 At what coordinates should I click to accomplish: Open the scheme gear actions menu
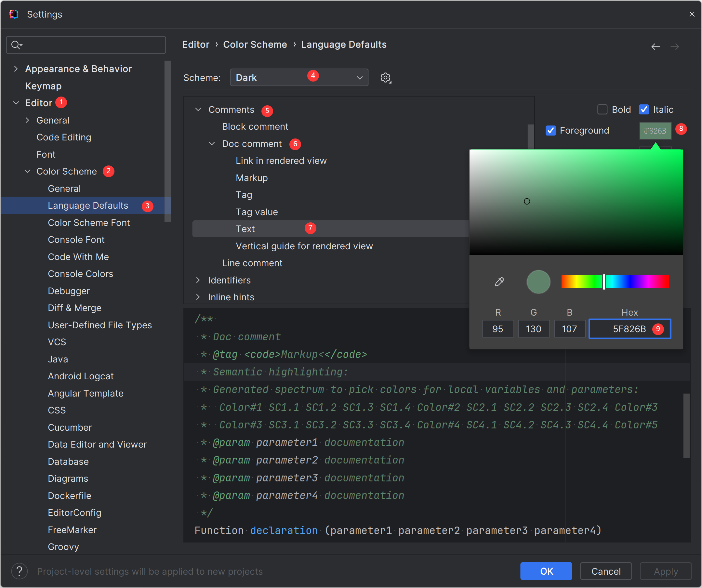coord(386,78)
